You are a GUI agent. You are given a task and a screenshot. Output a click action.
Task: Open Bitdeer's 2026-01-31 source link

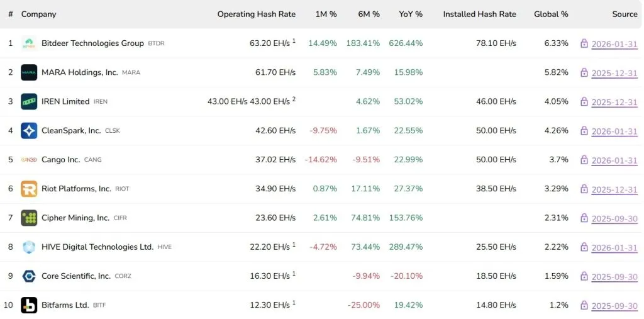[614, 44]
